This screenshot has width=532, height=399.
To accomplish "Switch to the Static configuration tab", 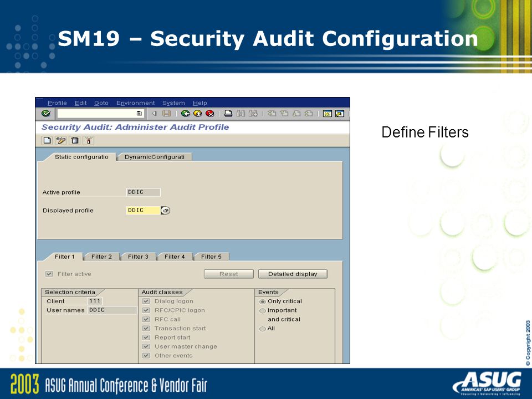I will [81, 157].
